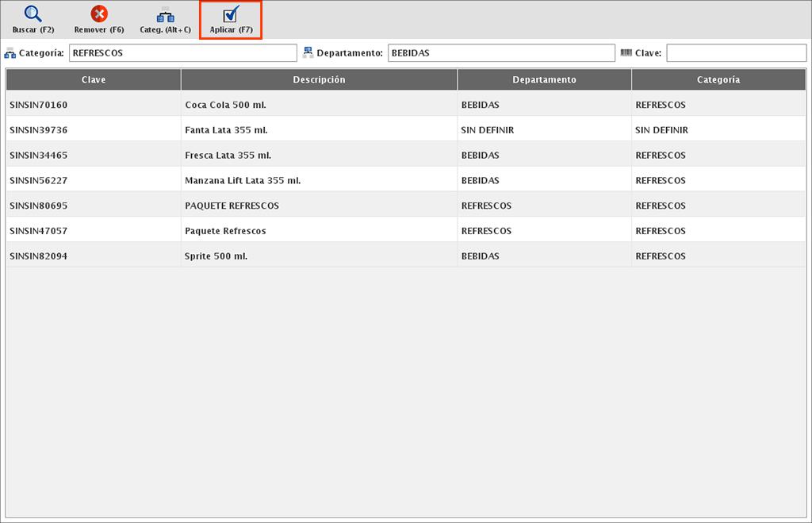Viewport: 812px width, 523px height.
Task: Click the icon beside the Departamento label
Action: pos(308,53)
